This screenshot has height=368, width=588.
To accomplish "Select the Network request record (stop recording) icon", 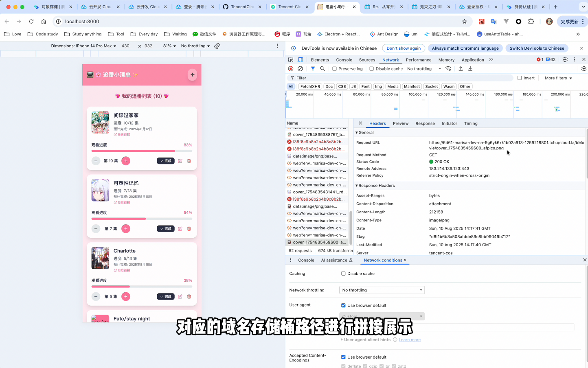I will point(290,68).
